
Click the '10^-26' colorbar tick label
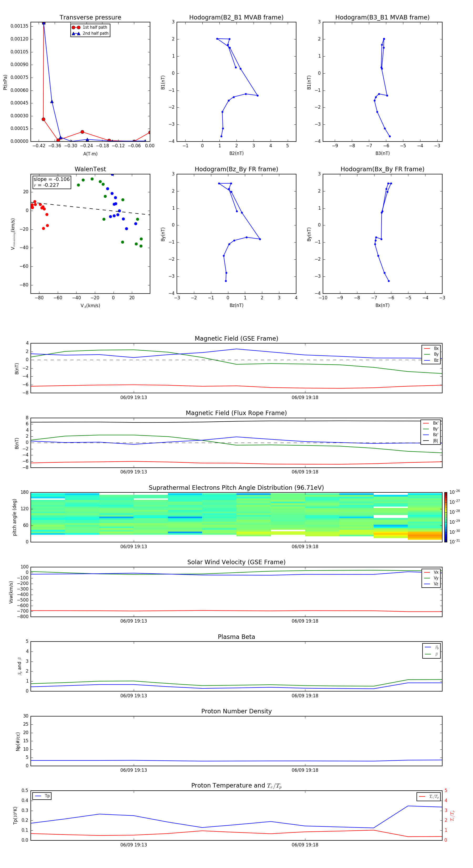pyautogui.click(x=455, y=492)
